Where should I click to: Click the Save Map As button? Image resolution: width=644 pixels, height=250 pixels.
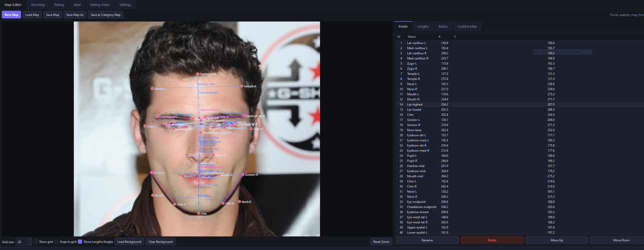coord(75,15)
